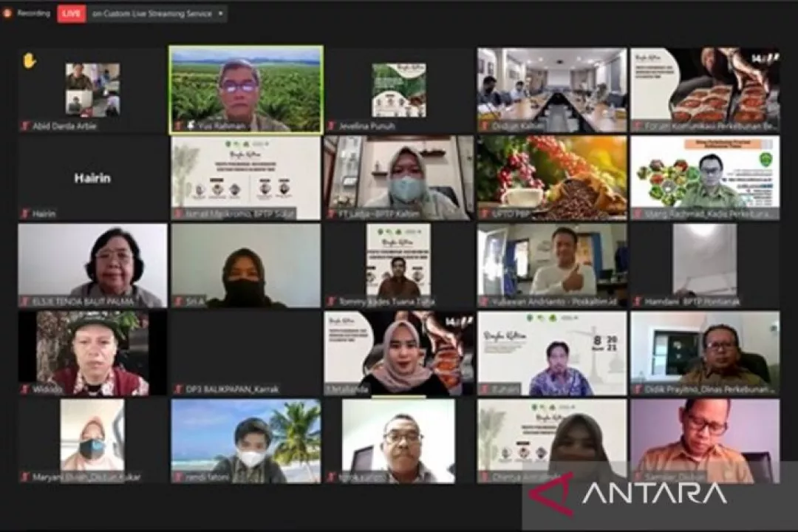This screenshot has height=532, width=798.
Task: Select Yus Rahman's highlighted video tile
Action: [246, 89]
